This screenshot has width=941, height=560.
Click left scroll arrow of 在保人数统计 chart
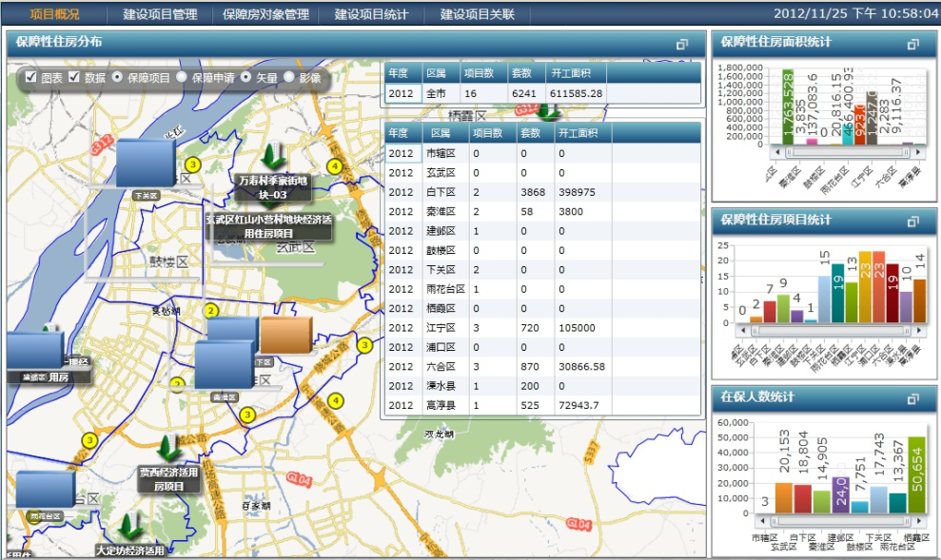763,521
